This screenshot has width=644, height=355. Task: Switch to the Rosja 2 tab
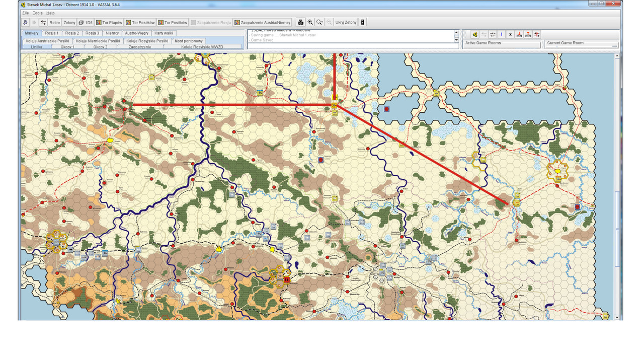[72, 33]
